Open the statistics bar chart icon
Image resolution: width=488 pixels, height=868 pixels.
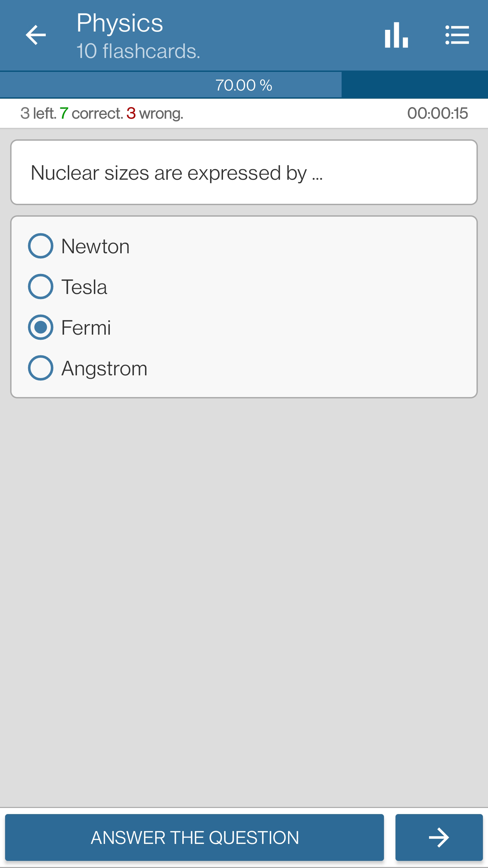coord(396,35)
